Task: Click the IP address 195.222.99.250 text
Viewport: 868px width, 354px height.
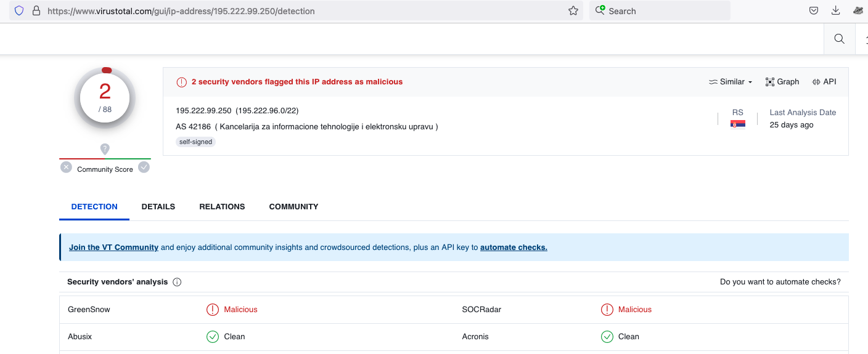Action: click(x=203, y=111)
